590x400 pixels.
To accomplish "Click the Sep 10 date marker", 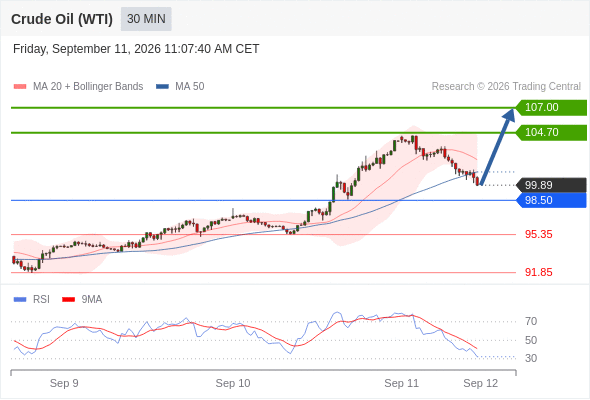I will pyautogui.click(x=233, y=383).
